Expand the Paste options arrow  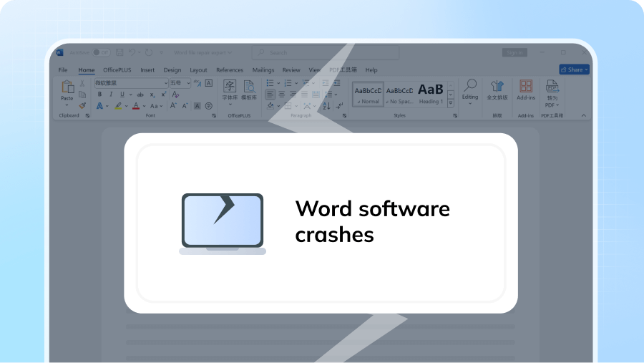pyautogui.click(x=67, y=106)
